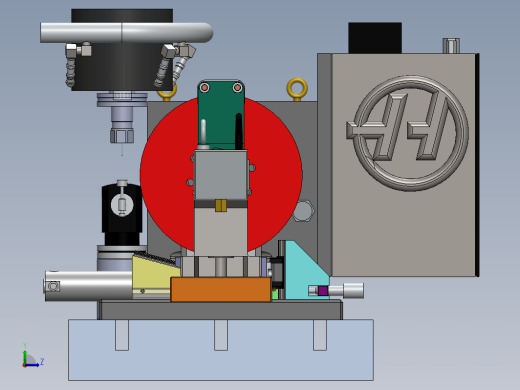Viewport: 520px width, 390px height.
Task: Select the silver cylinder beside yellow wedge
Action: click(88, 286)
